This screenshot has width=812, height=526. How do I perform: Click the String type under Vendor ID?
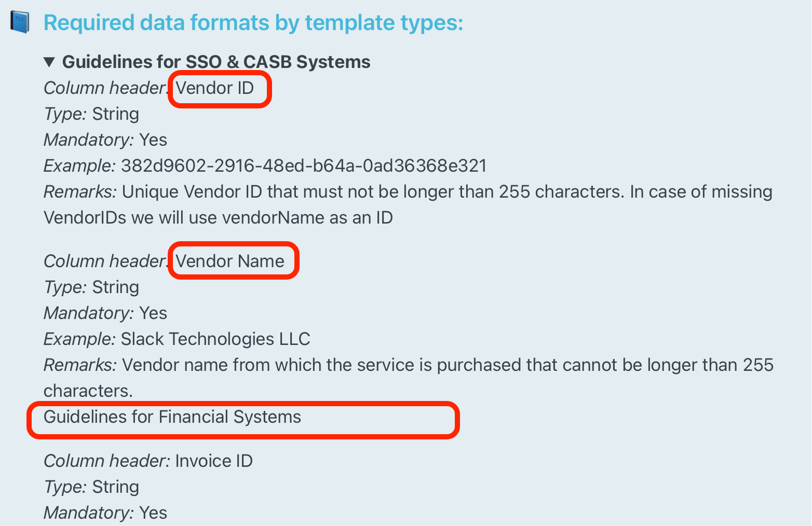(115, 114)
